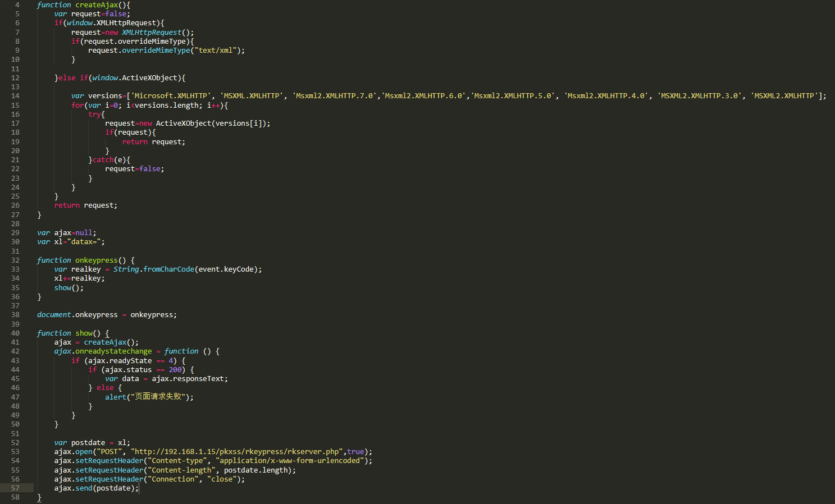Click line number 40 in the gutter
The height and width of the screenshot is (504, 835).
pyautogui.click(x=15, y=333)
